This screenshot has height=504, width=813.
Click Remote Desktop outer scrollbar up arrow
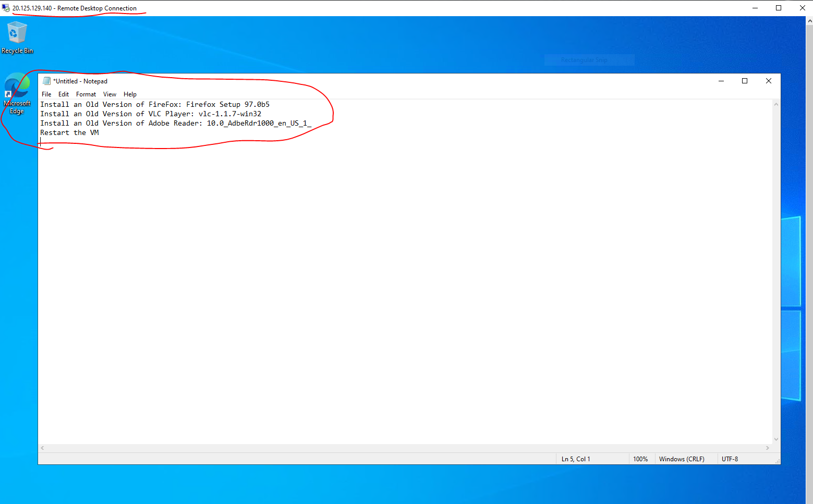(x=809, y=21)
